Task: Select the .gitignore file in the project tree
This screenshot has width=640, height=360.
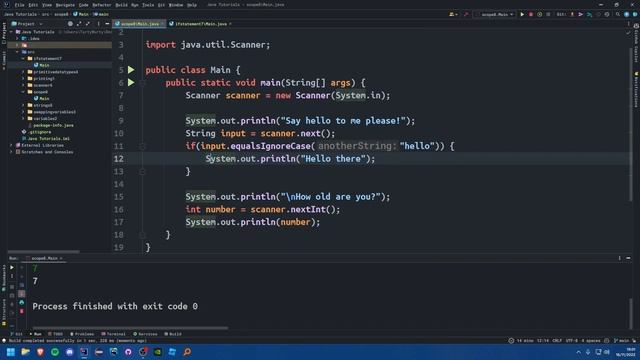Action: [x=37, y=132]
